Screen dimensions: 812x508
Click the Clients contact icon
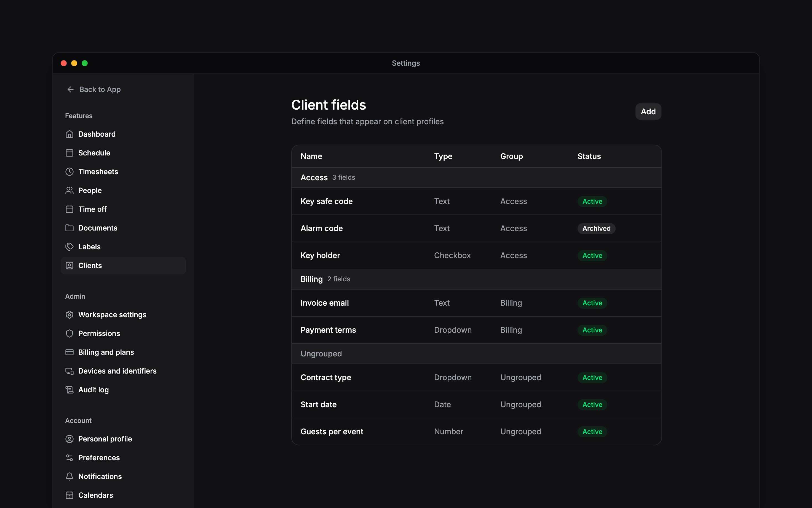[70, 266]
